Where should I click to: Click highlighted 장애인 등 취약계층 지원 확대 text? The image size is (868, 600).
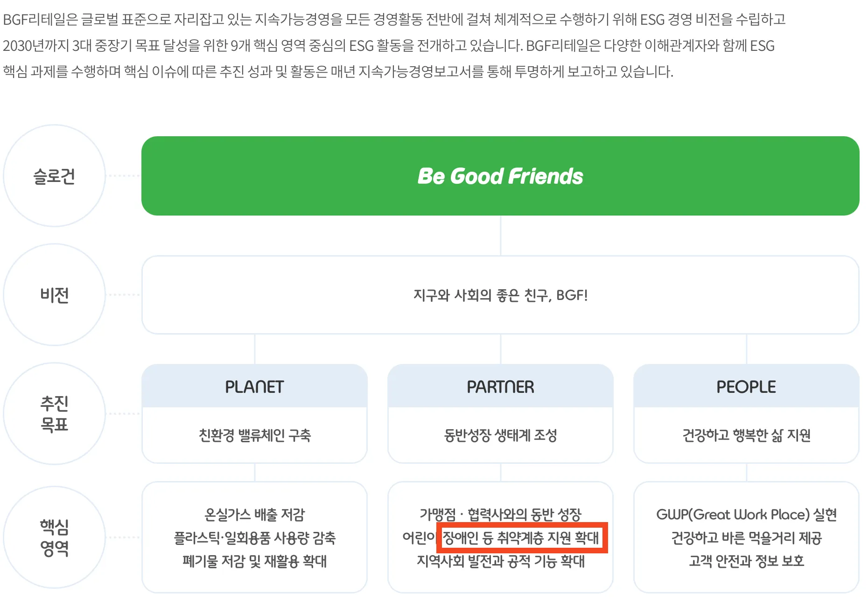(x=521, y=538)
